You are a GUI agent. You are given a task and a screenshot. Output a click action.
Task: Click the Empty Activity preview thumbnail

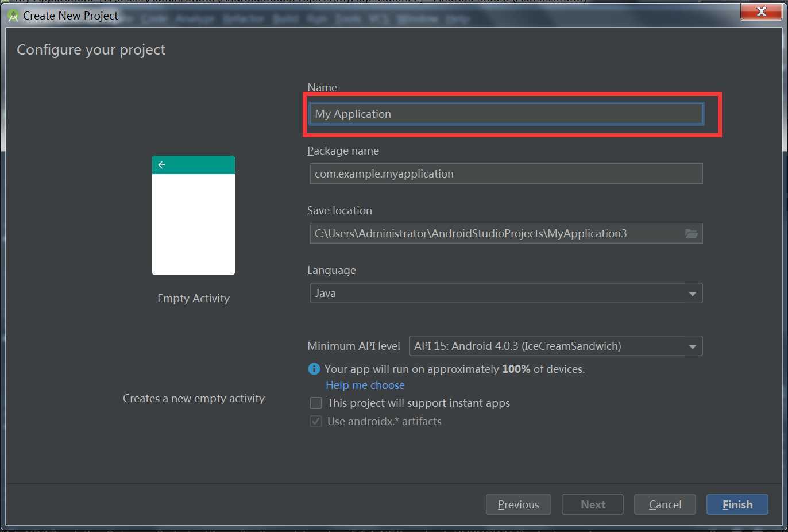[194, 215]
